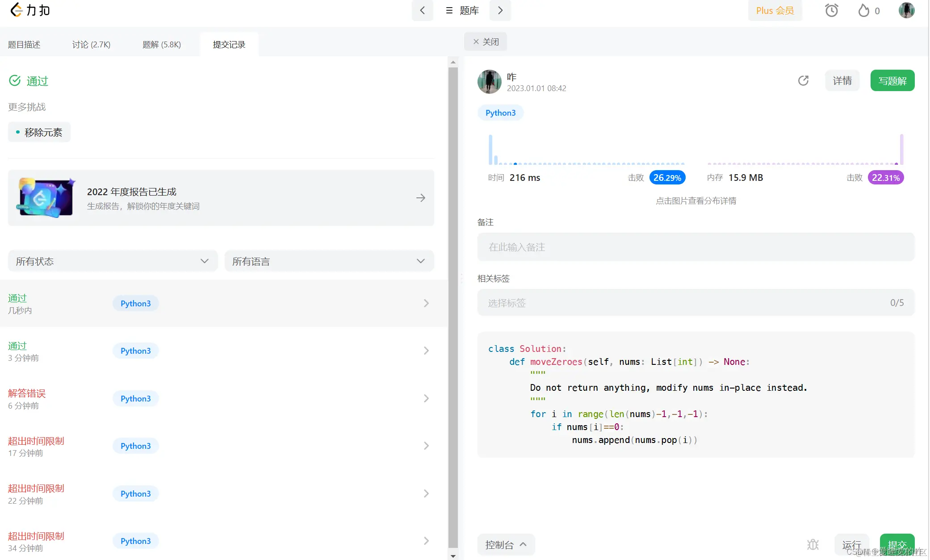The width and height of the screenshot is (930, 560).
Task: Click the 写题解 green button
Action: point(892,81)
